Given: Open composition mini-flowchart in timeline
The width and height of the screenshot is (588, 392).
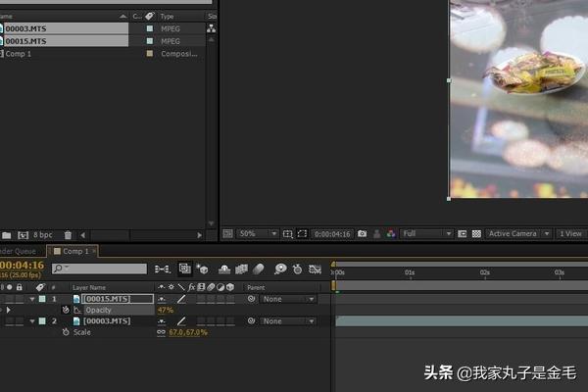Looking at the screenshot, I should coord(163,269).
